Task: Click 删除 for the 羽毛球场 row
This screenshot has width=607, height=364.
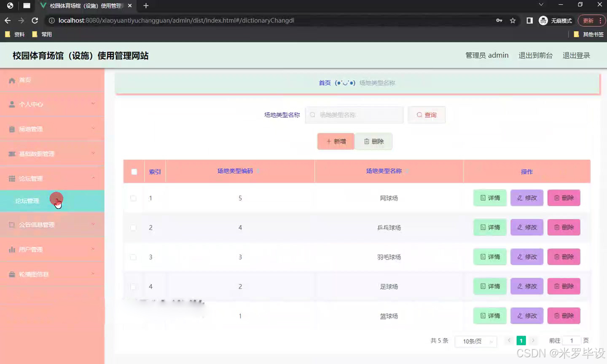Action: pyautogui.click(x=564, y=257)
